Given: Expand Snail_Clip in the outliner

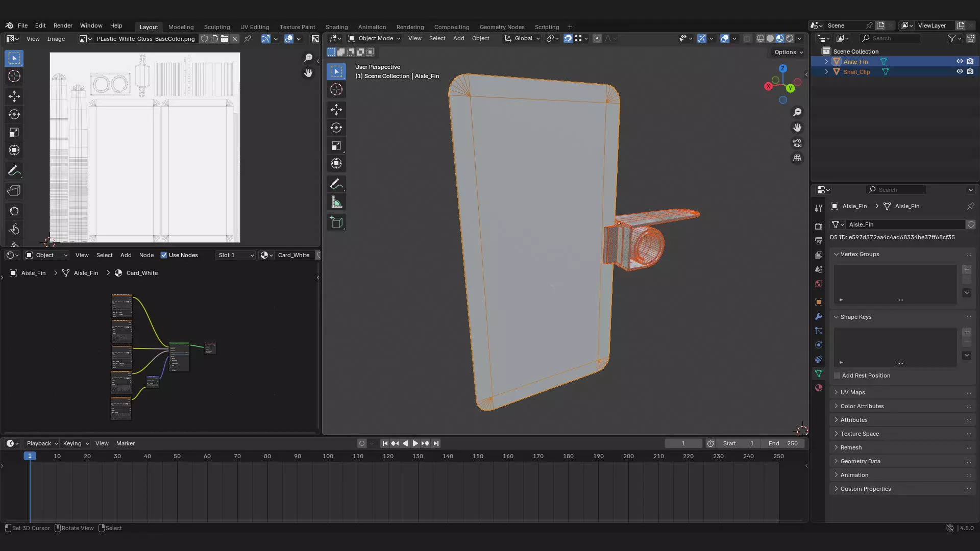Looking at the screenshot, I should tap(826, 71).
